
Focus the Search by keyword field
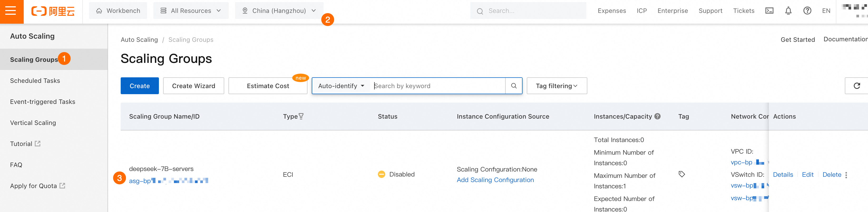[438, 86]
